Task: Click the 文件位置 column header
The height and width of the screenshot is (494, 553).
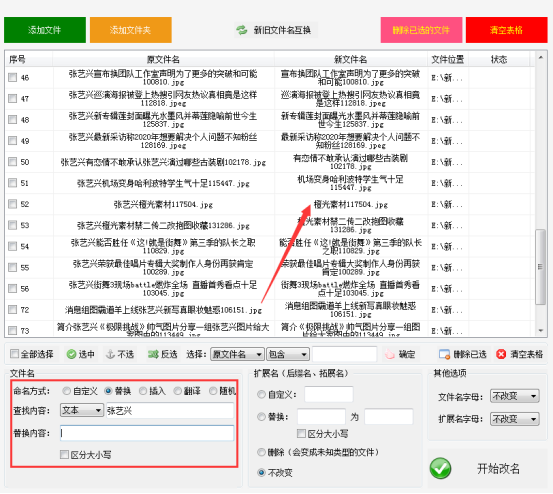Action: [448, 59]
